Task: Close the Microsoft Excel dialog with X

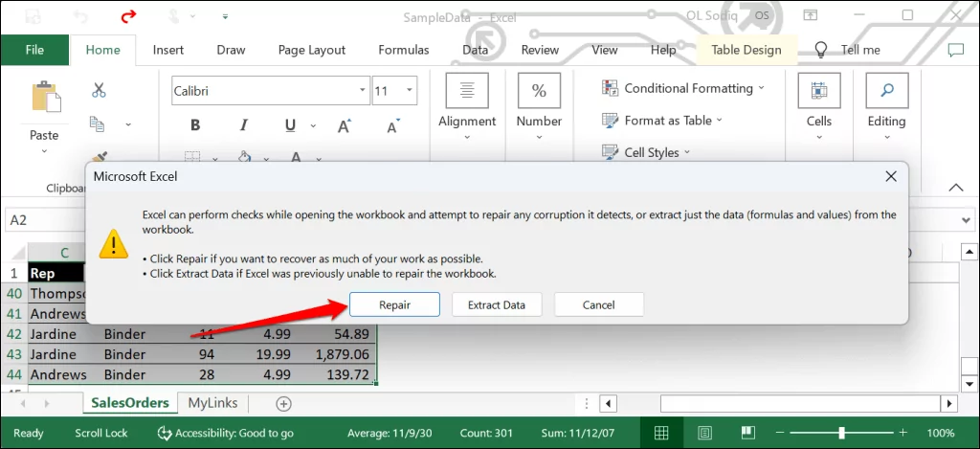Action: [891, 177]
